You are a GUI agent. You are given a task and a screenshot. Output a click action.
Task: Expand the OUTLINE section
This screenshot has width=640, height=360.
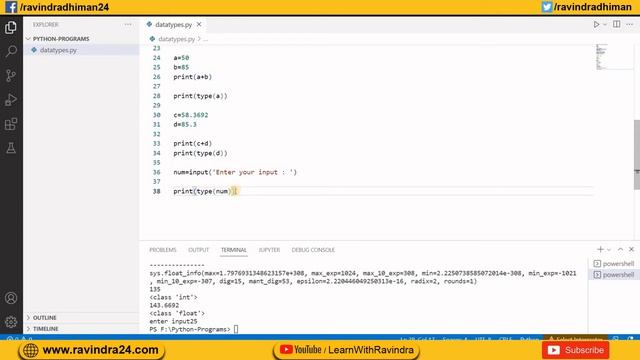pos(44,318)
